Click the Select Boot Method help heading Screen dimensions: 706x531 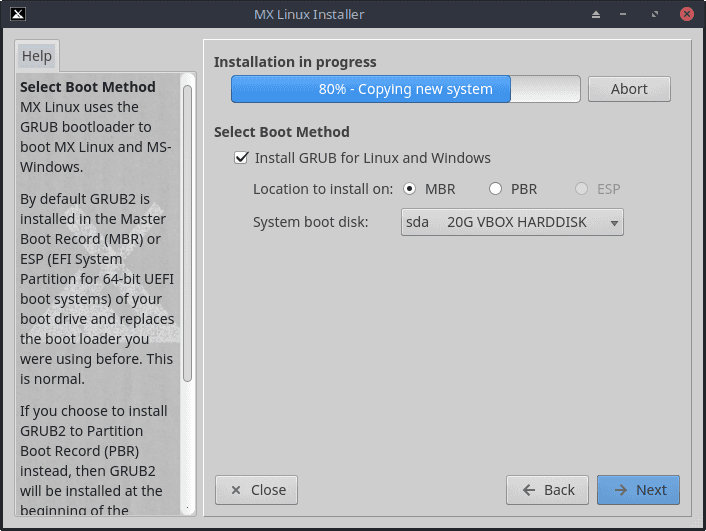pyautogui.click(x=88, y=87)
